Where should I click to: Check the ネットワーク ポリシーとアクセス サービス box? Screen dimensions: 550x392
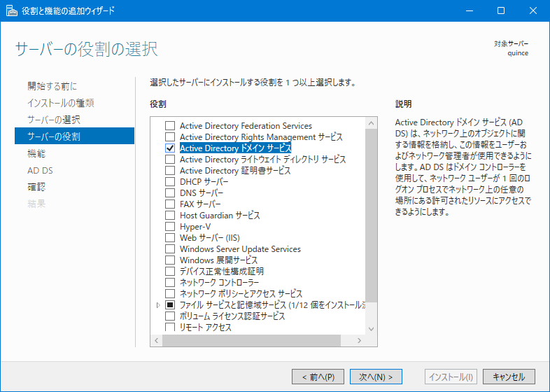pyautogui.click(x=170, y=294)
